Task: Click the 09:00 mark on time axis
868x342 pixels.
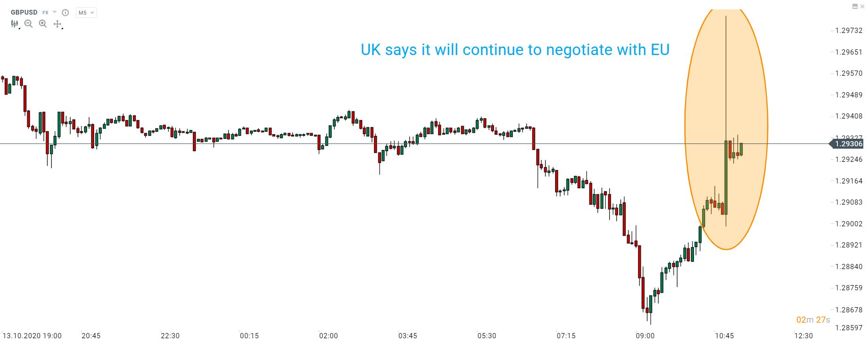Action: point(645,335)
